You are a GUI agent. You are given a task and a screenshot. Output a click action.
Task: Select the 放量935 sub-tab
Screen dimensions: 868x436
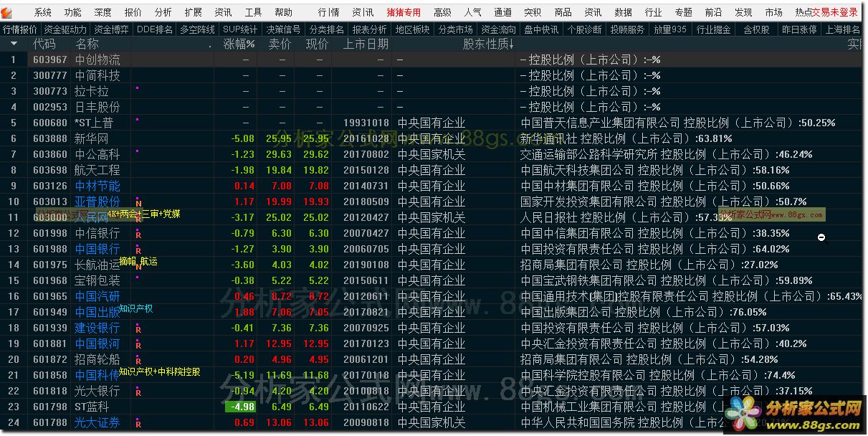(671, 29)
